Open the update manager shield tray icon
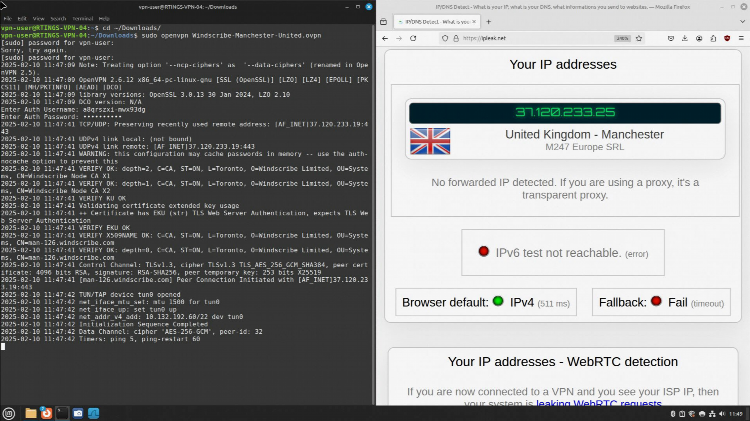 (692, 414)
